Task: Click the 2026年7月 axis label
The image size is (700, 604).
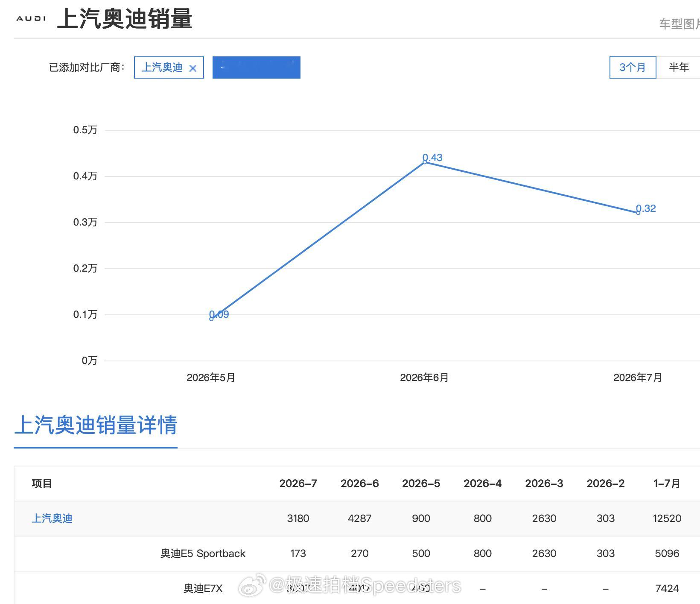Action: point(638,378)
